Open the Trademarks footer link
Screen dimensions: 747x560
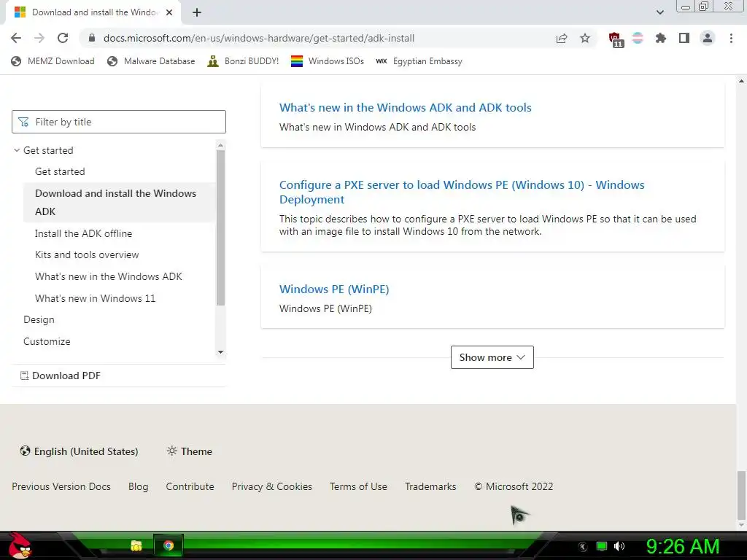430,486
